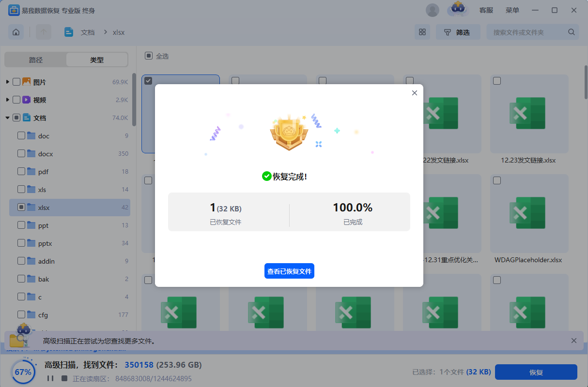Image resolution: width=588 pixels, height=387 pixels.
Task: Expand the 视频 (Videos) tree node
Action: (8, 100)
